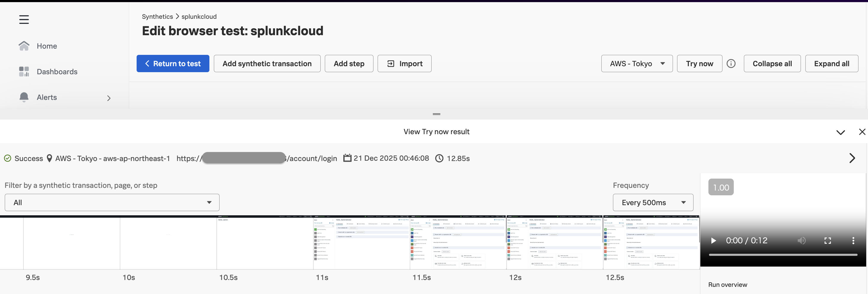The height and width of the screenshot is (294, 868).
Task: Collapse the Try now result panel chevron
Action: pos(840,132)
